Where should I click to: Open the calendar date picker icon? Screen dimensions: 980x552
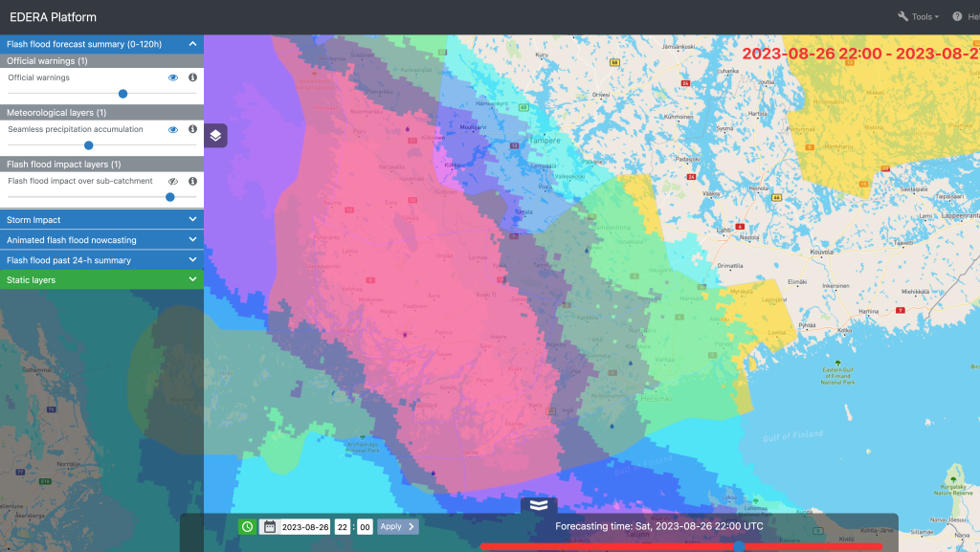(x=270, y=526)
